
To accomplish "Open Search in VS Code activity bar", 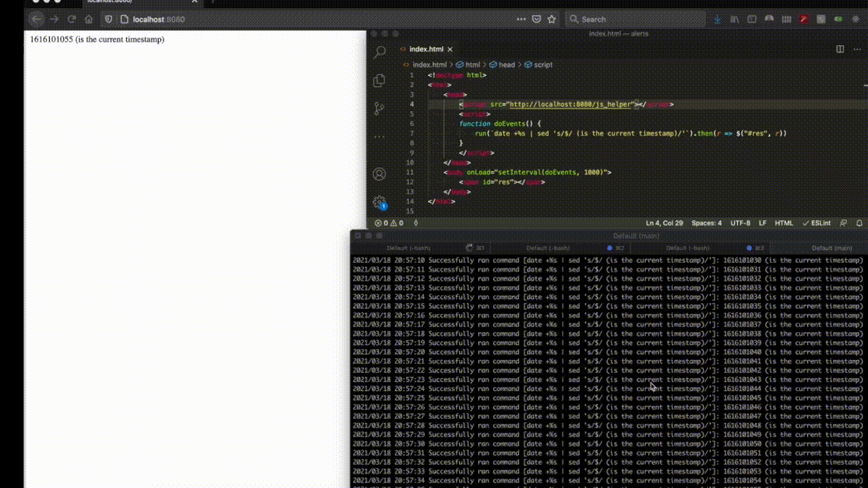I will [x=380, y=52].
